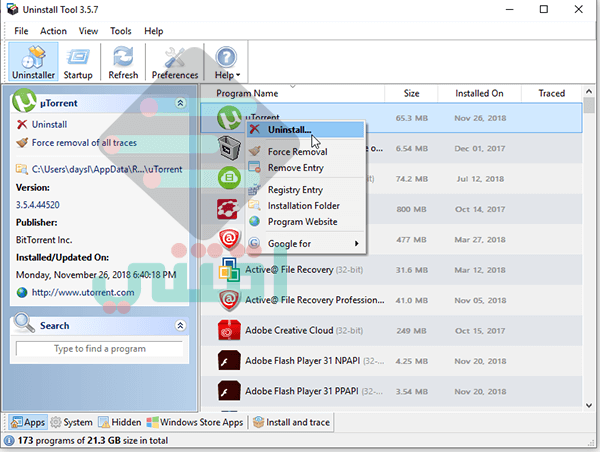Open the Uninstaller toolbar section
Screen dimensions: 600x452
33,62
